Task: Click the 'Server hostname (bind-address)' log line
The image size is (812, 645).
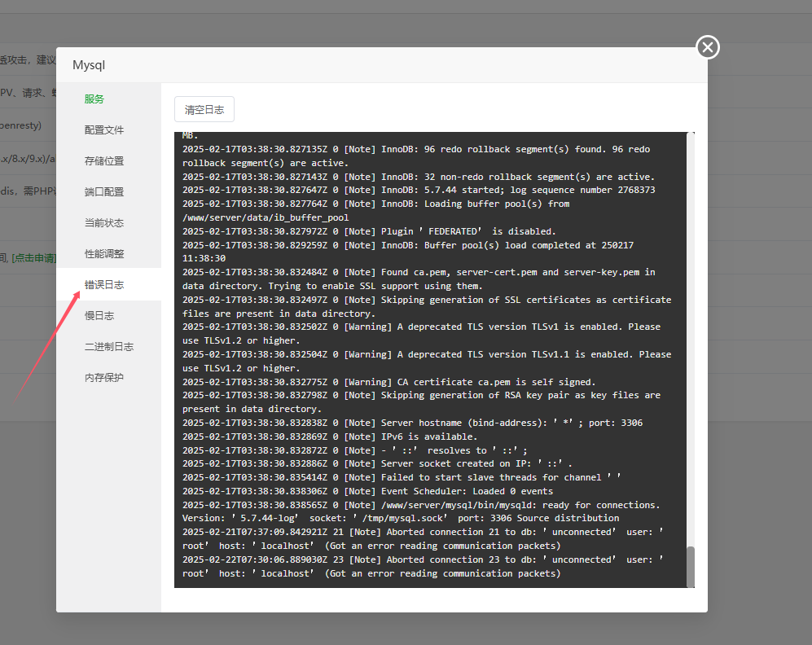Action: [412, 423]
